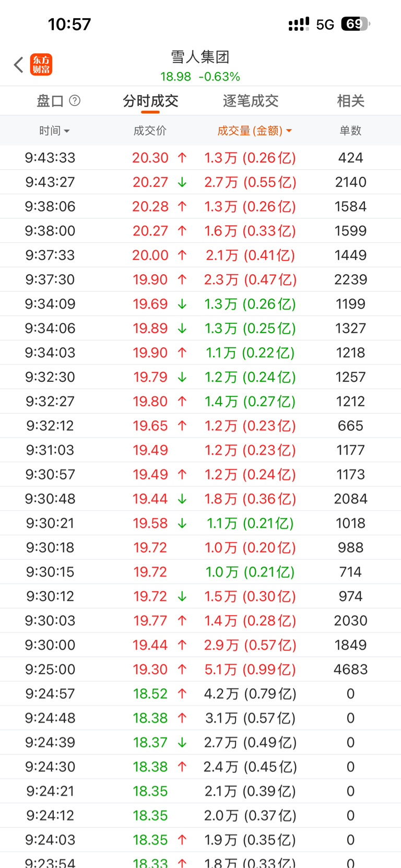The height and width of the screenshot is (868, 401).
Task: Tap the down arrow in the 9:34:09 row
Action: [182, 304]
